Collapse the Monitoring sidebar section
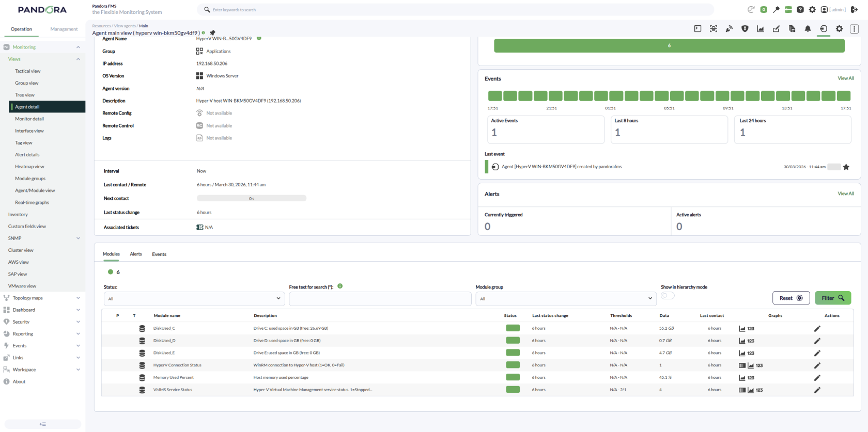This screenshot has width=868, height=432. (42, 47)
